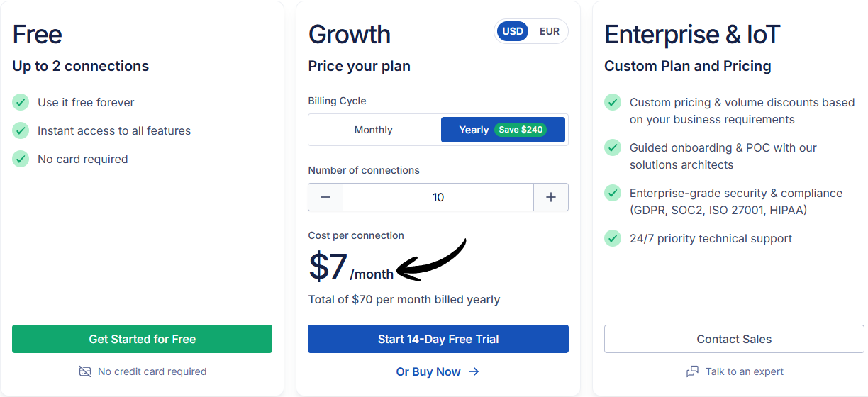Screen dimensions: 868x397
Task: Click checkmark beside Guided onboarding & POC
Action: [x=613, y=147]
